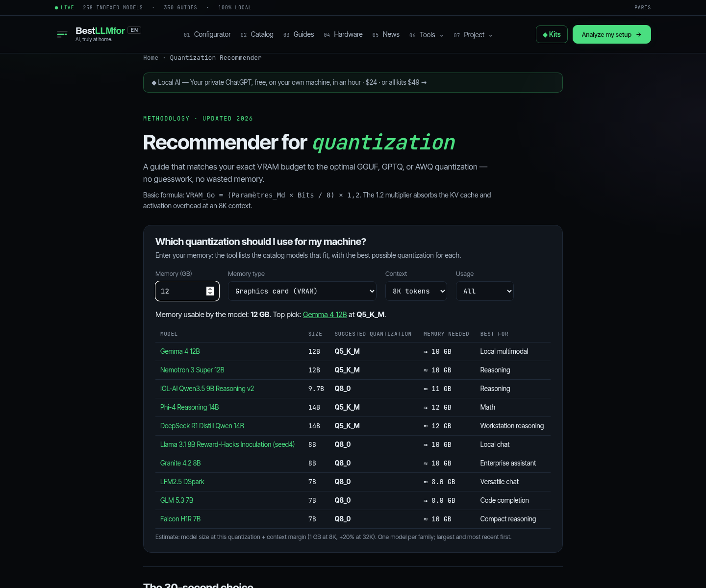Increase the memory value with stepper arrows
This screenshot has width=706, height=588.
pos(210,289)
